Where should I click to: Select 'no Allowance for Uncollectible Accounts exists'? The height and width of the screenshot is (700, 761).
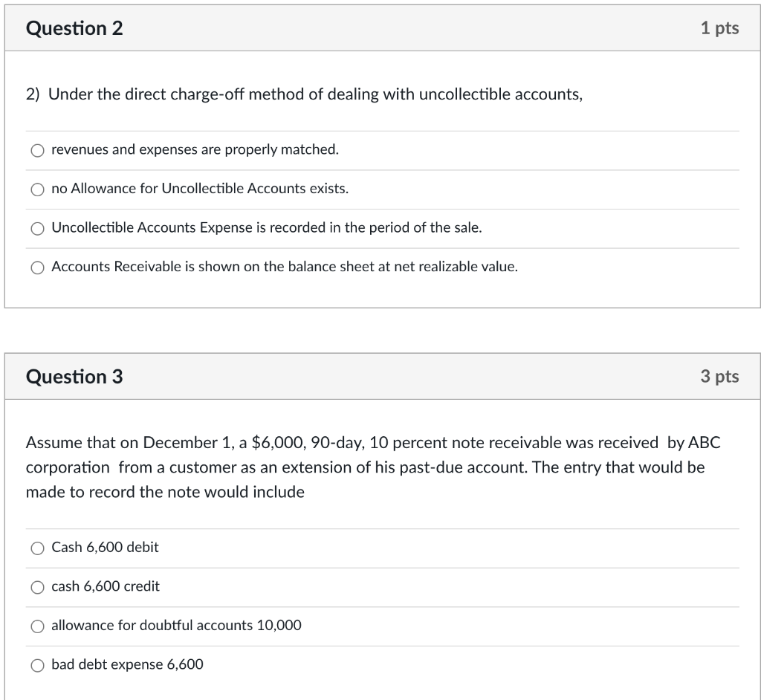tap(37, 189)
